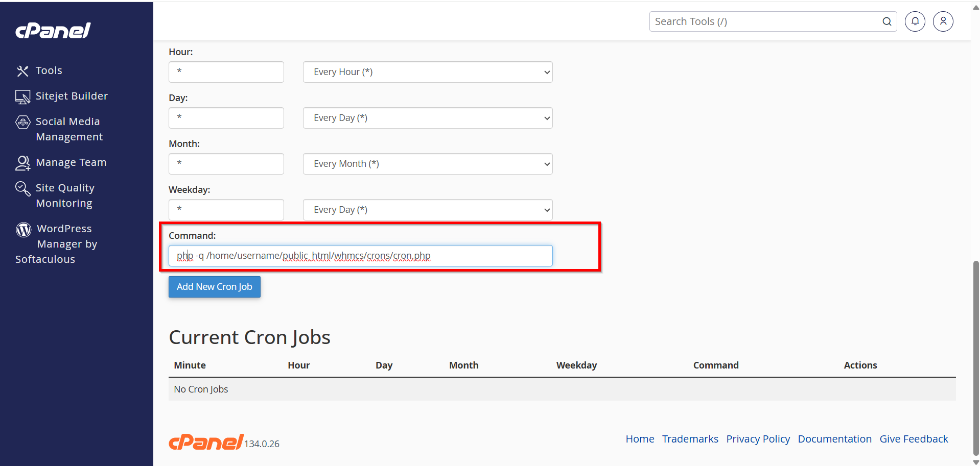Viewport: 980px width, 466px height.
Task: Click the Manage Team user icon
Action: coord(23,163)
